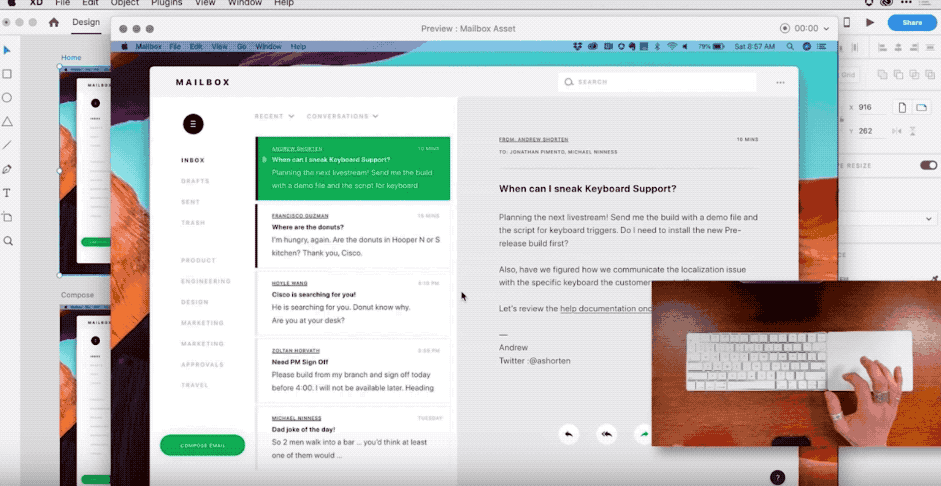Viewport: 941px width, 486px height.
Task: Click the mobile device preview icon
Action: coord(847,22)
